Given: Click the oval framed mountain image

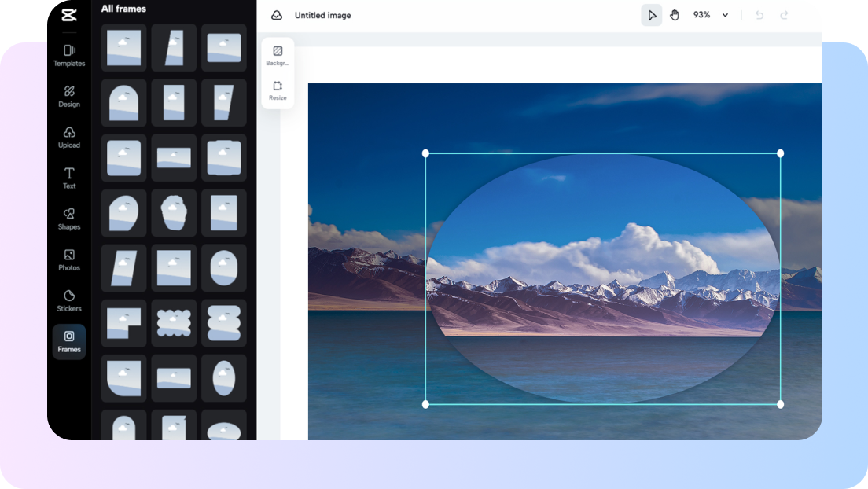Looking at the screenshot, I should coord(603,278).
